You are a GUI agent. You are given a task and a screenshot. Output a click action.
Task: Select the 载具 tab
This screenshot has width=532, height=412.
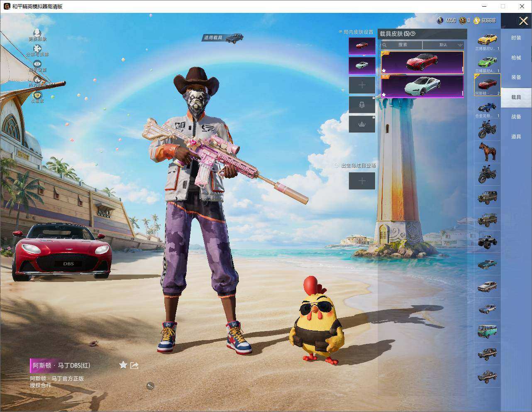click(516, 97)
